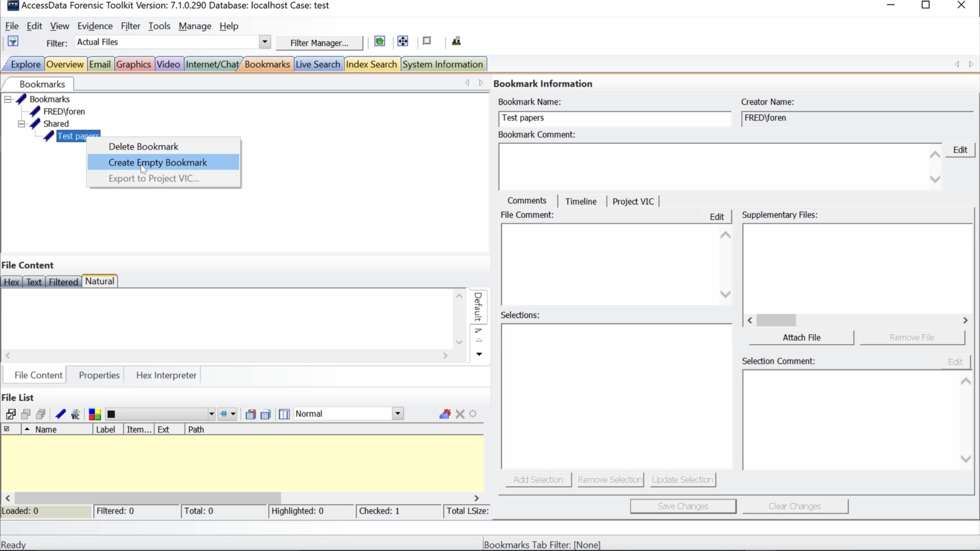Click the green folder icon in the toolbar
This screenshot has height=551, width=980.
click(379, 41)
